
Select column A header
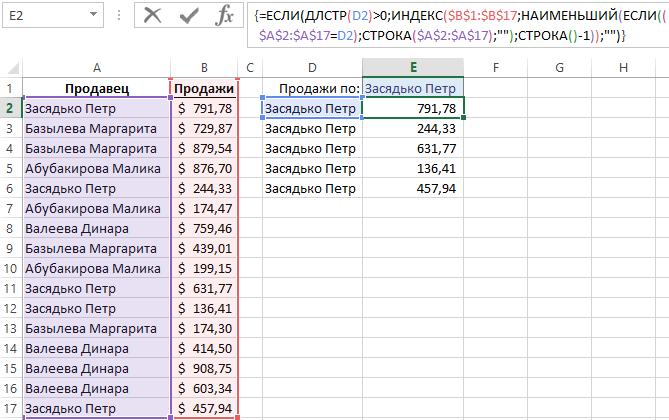(x=97, y=67)
